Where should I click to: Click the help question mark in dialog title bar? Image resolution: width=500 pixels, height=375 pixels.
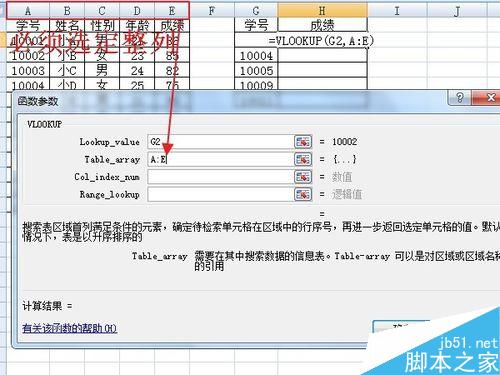click(460, 98)
